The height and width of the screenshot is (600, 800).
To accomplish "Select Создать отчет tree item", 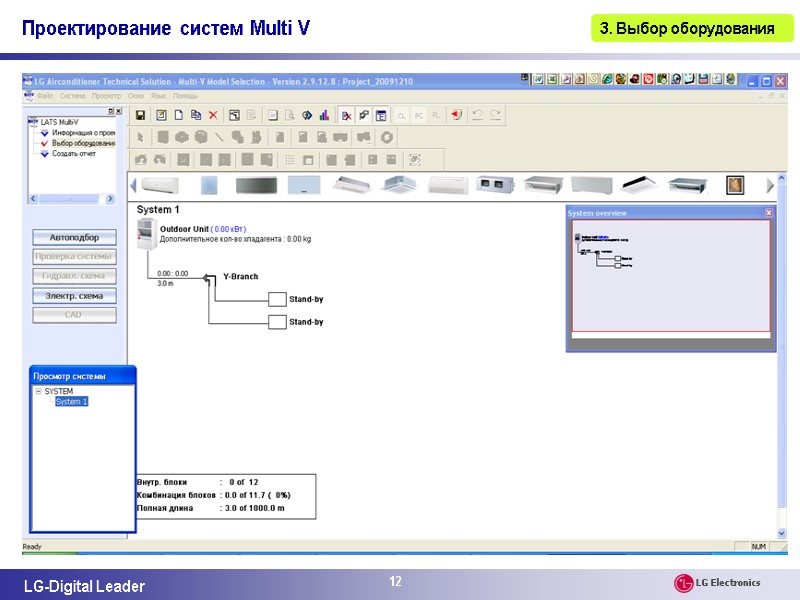I will [x=74, y=154].
